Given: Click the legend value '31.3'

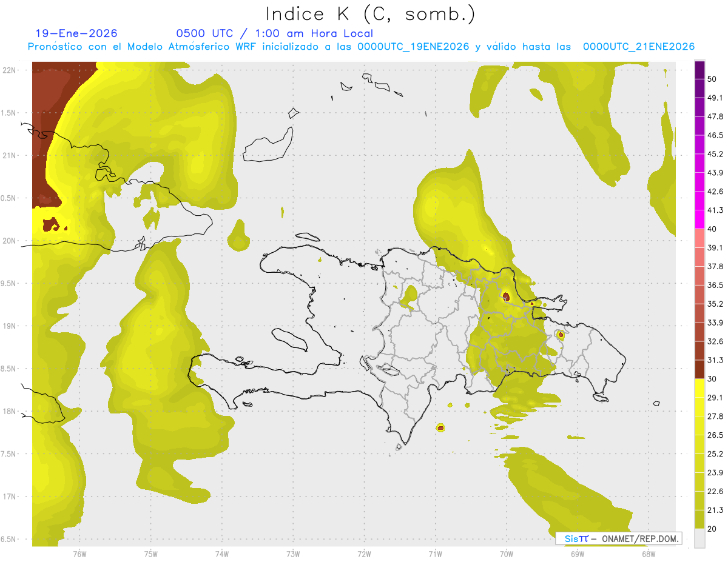Looking at the screenshot, I should [x=715, y=360].
